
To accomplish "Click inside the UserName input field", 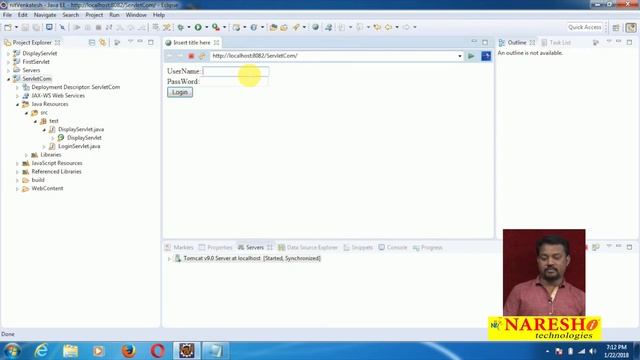I will click(236, 71).
